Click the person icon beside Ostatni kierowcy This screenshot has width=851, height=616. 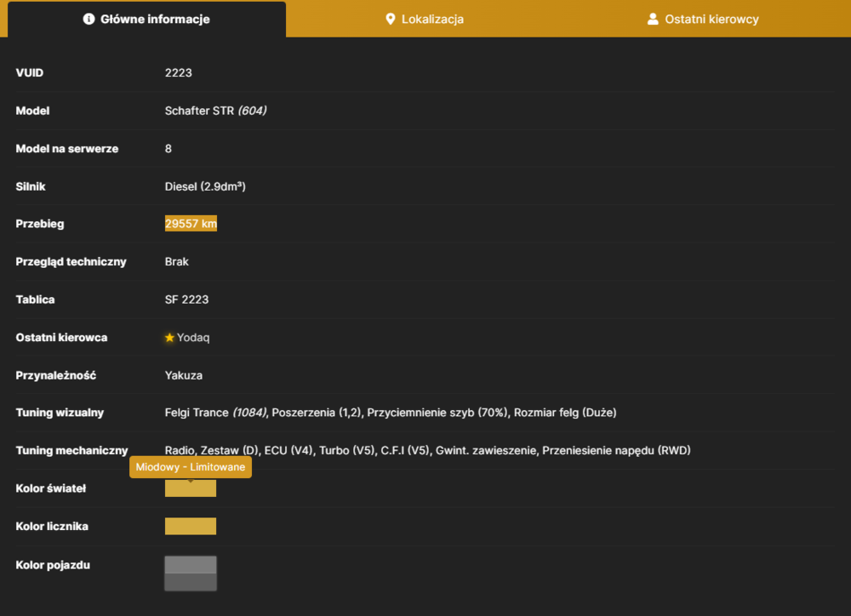click(x=653, y=19)
